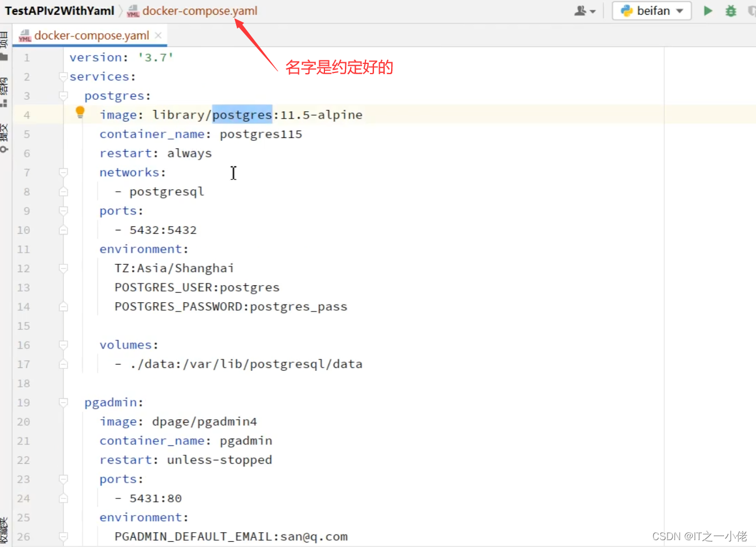The height and width of the screenshot is (547, 756).
Task: Click the unless-stopped restart value
Action: (220, 460)
